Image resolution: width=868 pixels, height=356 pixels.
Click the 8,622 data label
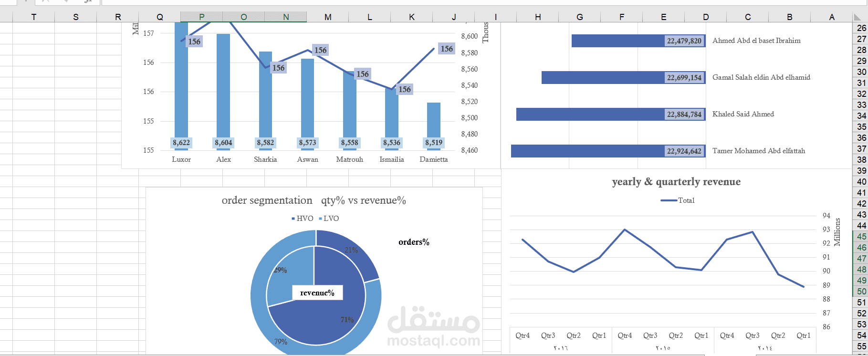181,143
